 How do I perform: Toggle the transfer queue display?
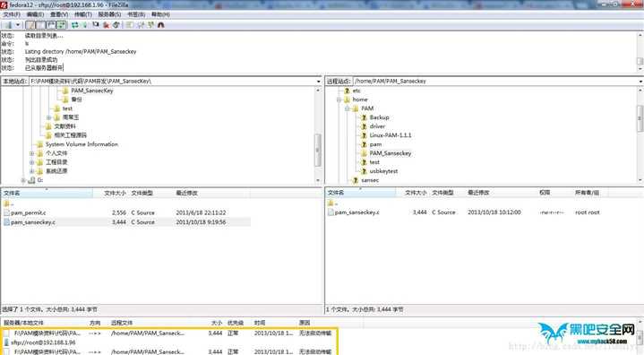(x=62, y=25)
